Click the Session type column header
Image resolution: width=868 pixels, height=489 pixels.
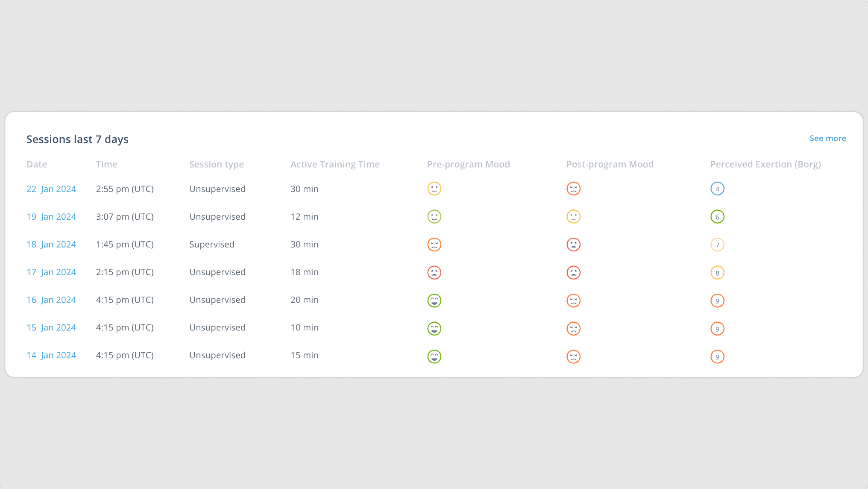coord(217,164)
